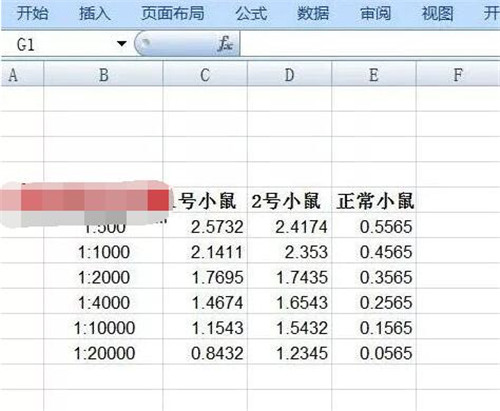Open the 开始 ribbon tab
This screenshot has height=411, width=500.
(x=32, y=14)
